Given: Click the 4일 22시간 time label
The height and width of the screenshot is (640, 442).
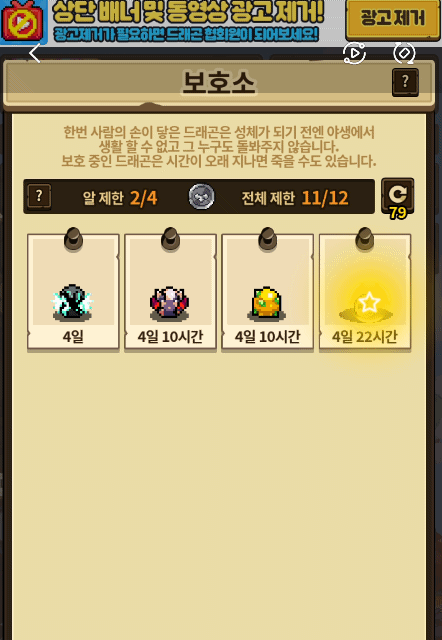Looking at the screenshot, I should [365, 337].
